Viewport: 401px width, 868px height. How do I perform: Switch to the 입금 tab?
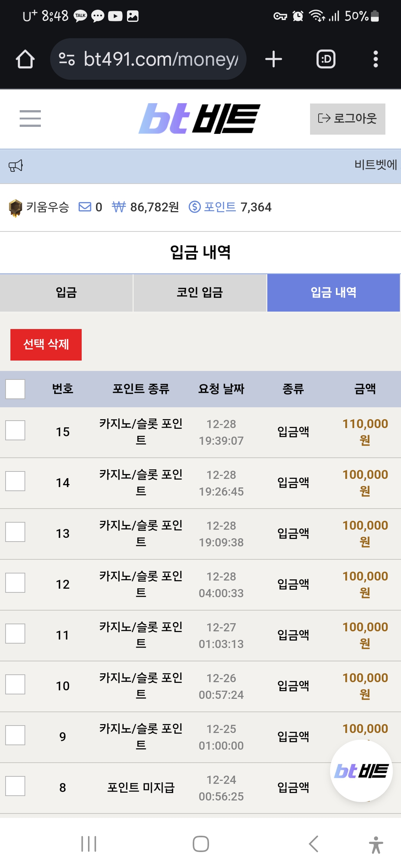[x=66, y=293]
